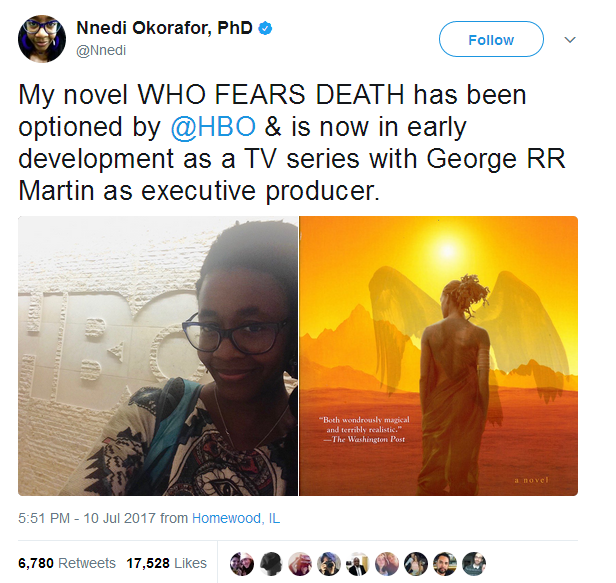Show the 6,780 Retweets list

pos(67,563)
